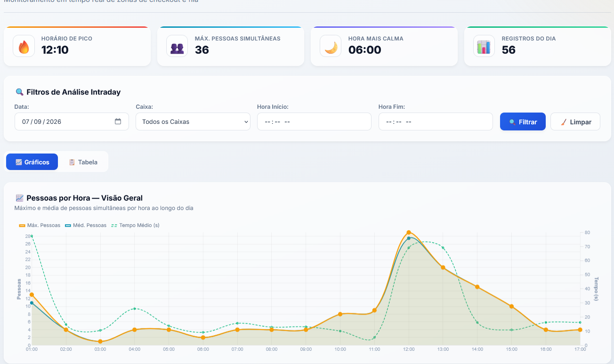Click the peak time value 12:10

[x=55, y=49]
